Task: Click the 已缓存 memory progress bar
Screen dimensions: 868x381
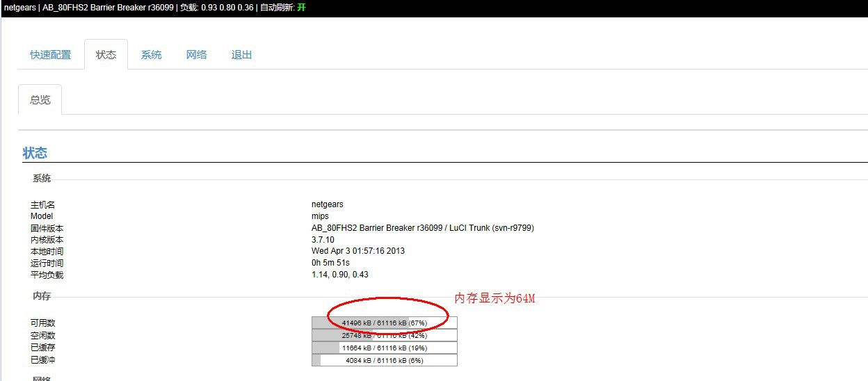Action: coord(384,348)
